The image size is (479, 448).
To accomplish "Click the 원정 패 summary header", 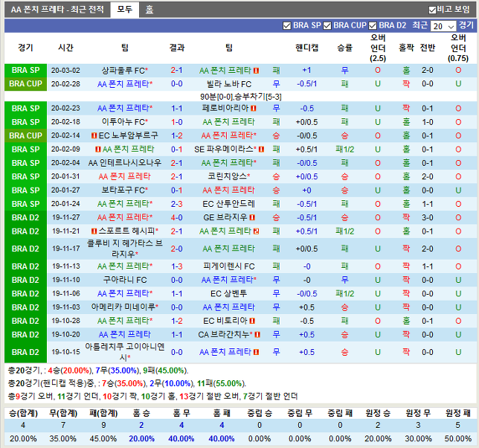I will (x=458, y=414).
